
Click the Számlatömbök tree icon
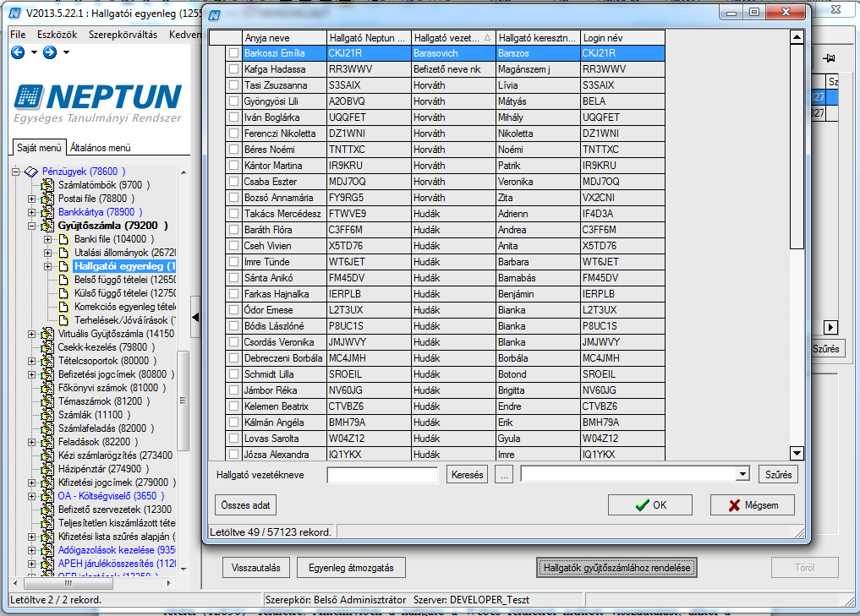point(47,185)
